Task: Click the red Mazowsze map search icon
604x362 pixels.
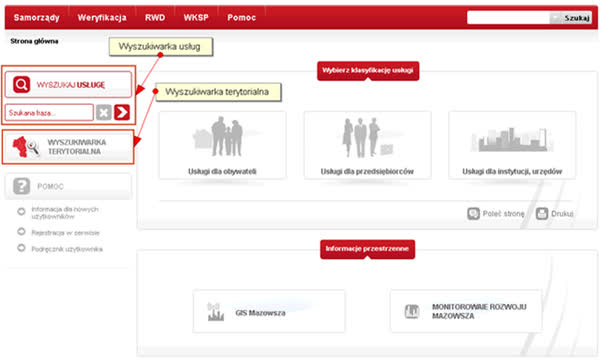Action: (25, 147)
